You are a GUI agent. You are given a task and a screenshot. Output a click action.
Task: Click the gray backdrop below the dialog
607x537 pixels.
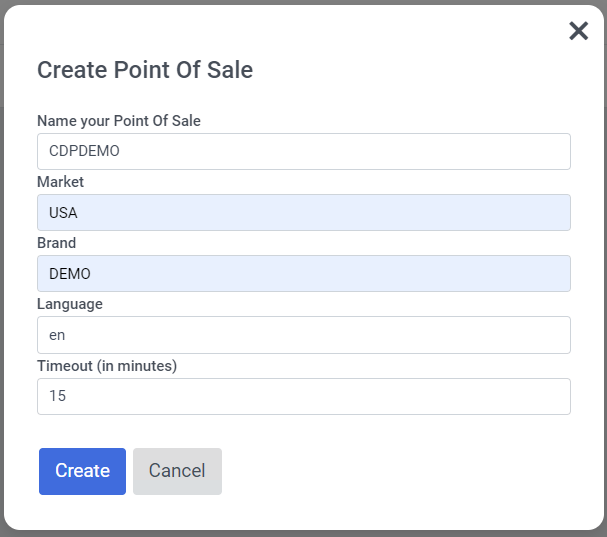point(304,534)
